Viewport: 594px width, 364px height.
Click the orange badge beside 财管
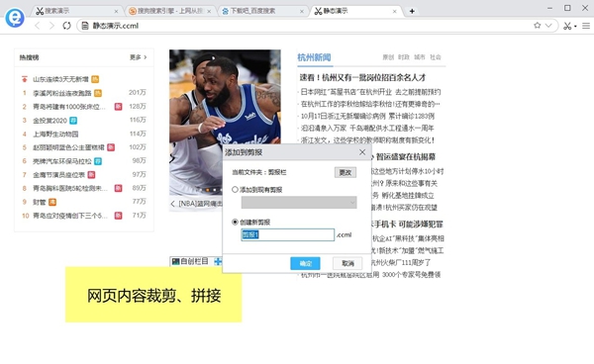[x=52, y=202]
